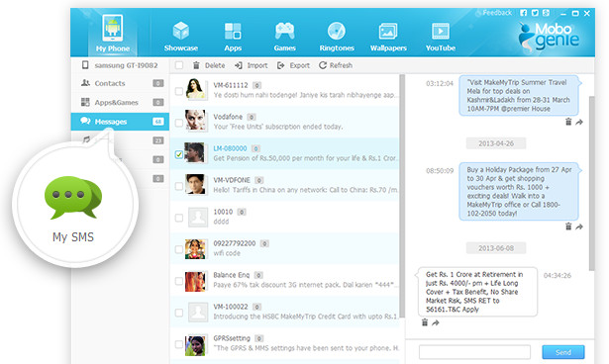The width and height of the screenshot is (609, 364).
Task: Open the 'wifi code' message
Action: 227,253
